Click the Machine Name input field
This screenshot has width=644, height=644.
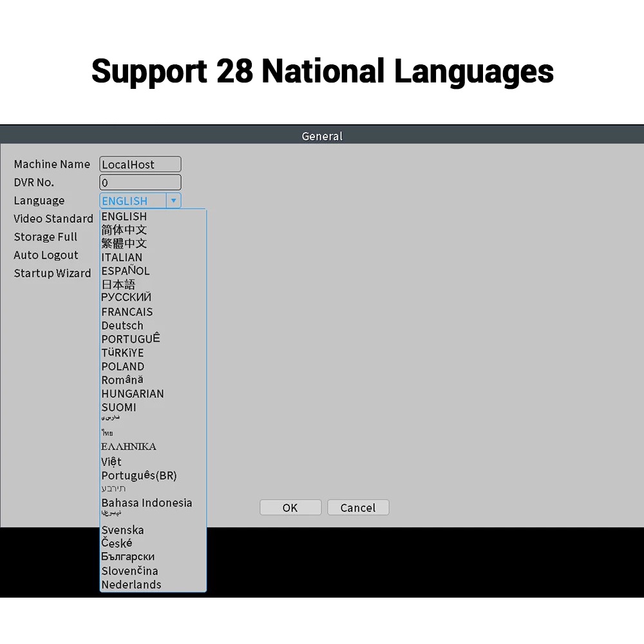point(140,164)
